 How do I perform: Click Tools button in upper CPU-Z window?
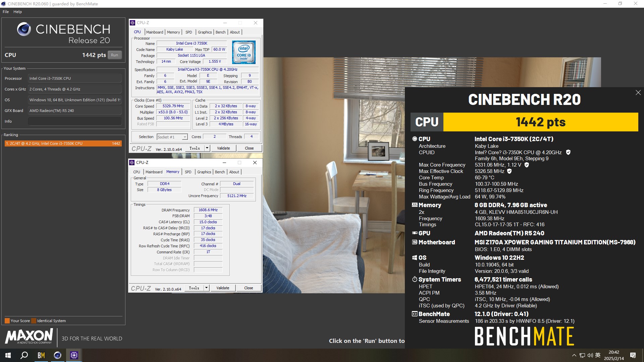coord(195,148)
